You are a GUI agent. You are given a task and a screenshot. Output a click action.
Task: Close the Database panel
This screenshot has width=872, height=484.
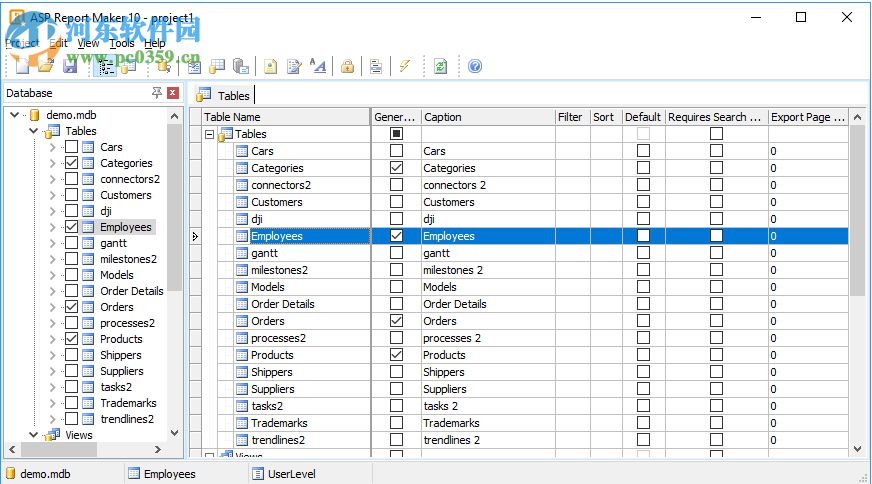click(x=173, y=93)
